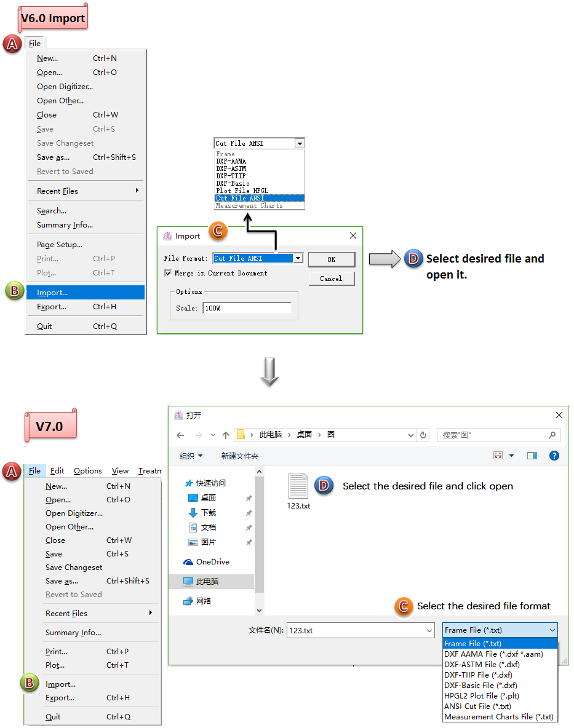The width and height of the screenshot is (574, 728).
Task: Click the search magnifier icon
Action: pyautogui.click(x=552, y=435)
